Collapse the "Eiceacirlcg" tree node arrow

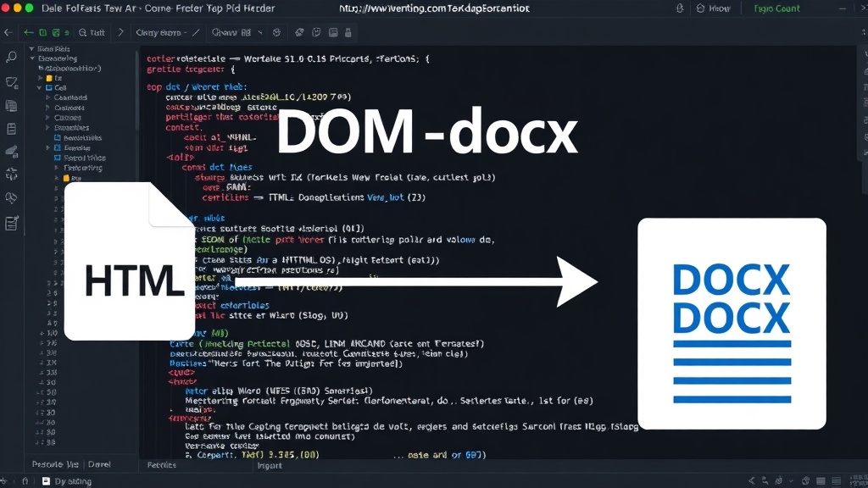[33, 58]
